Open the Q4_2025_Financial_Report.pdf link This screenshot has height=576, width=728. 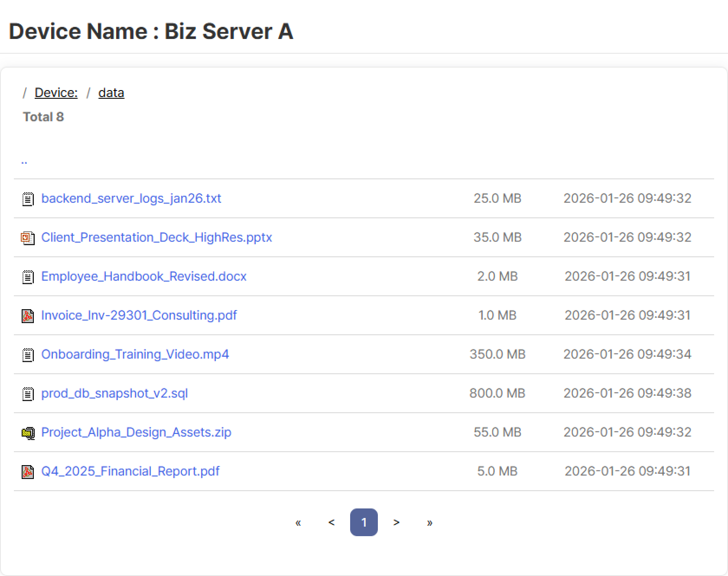(x=130, y=471)
